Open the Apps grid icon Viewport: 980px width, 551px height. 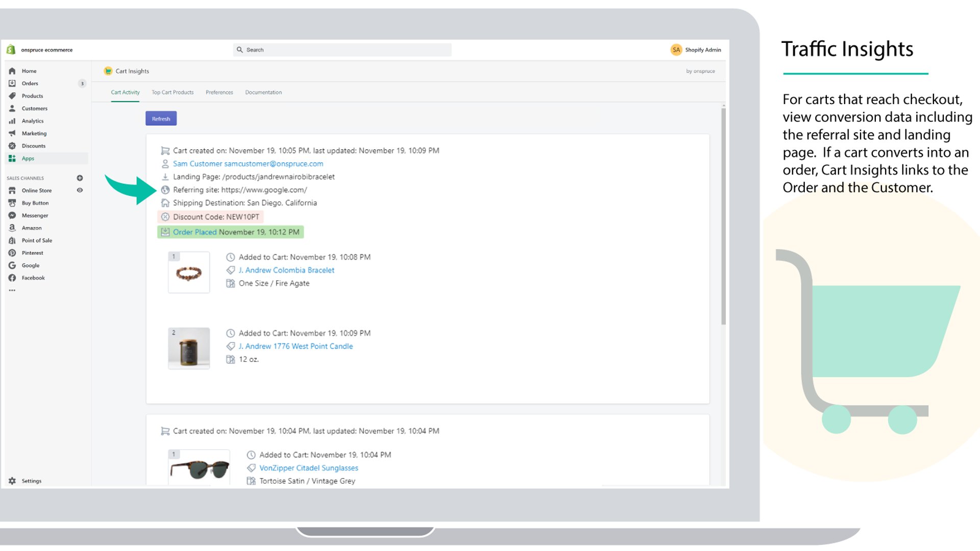pyautogui.click(x=12, y=158)
